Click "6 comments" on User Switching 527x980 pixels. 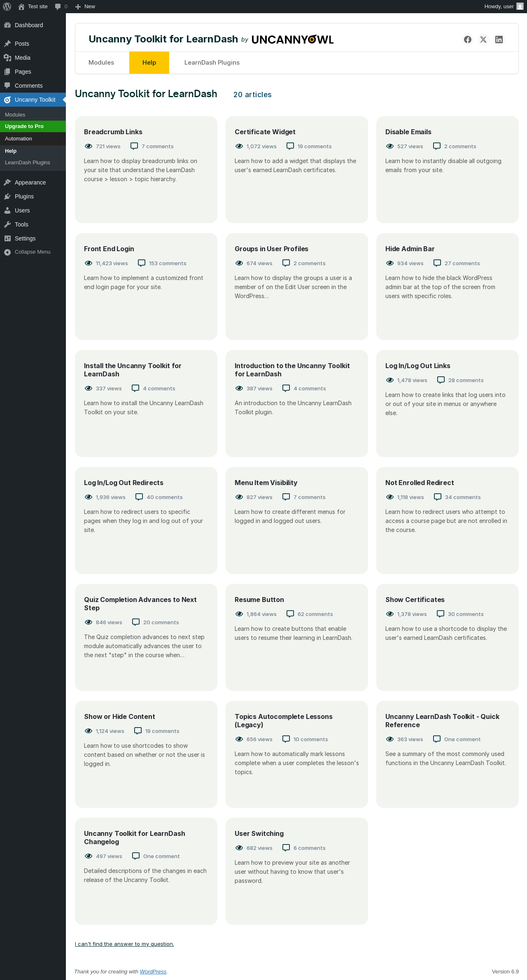coord(310,848)
